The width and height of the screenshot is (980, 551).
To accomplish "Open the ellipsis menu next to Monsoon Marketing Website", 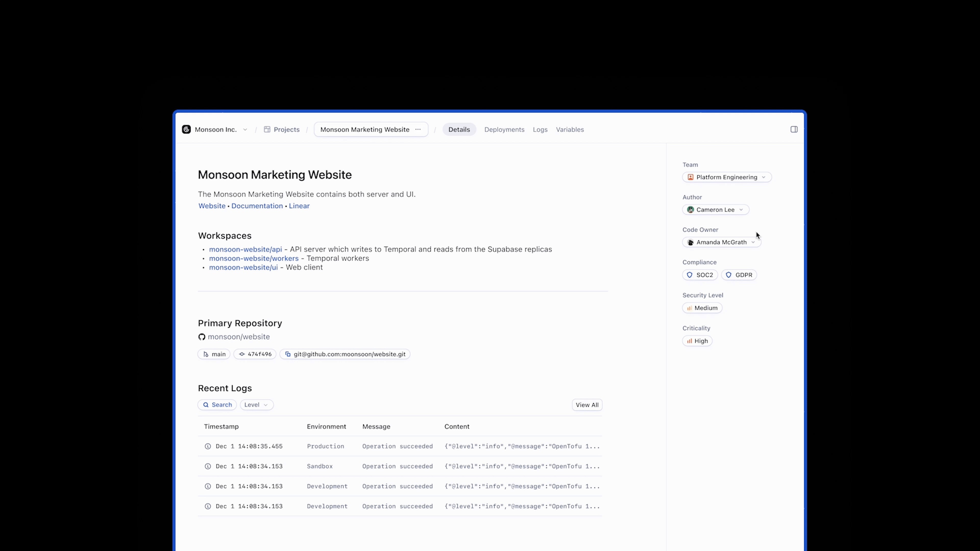I will click(x=418, y=129).
